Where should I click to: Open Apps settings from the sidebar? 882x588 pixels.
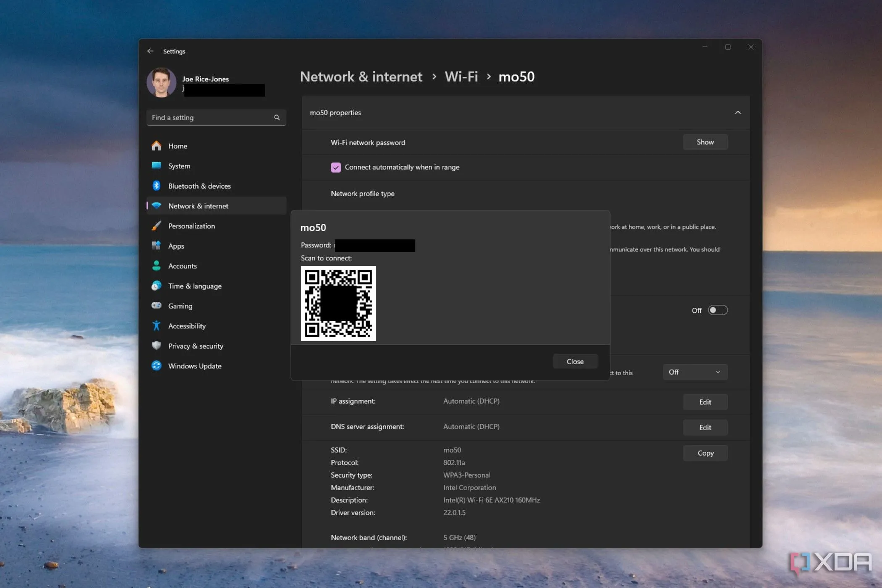(156, 246)
